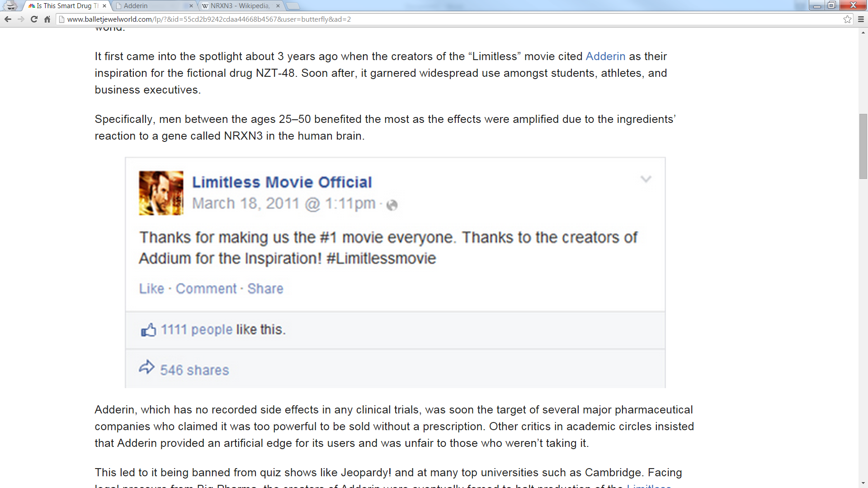Image resolution: width=868 pixels, height=488 pixels.
Task: Click the Chrome incognito-style profile icon
Action: click(10, 5)
